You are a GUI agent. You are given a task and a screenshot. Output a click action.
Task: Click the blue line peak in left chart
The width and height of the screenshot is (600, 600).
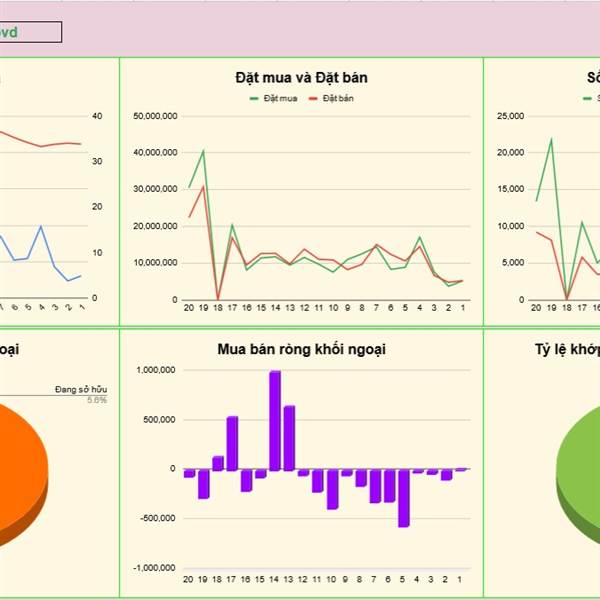[41, 226]
